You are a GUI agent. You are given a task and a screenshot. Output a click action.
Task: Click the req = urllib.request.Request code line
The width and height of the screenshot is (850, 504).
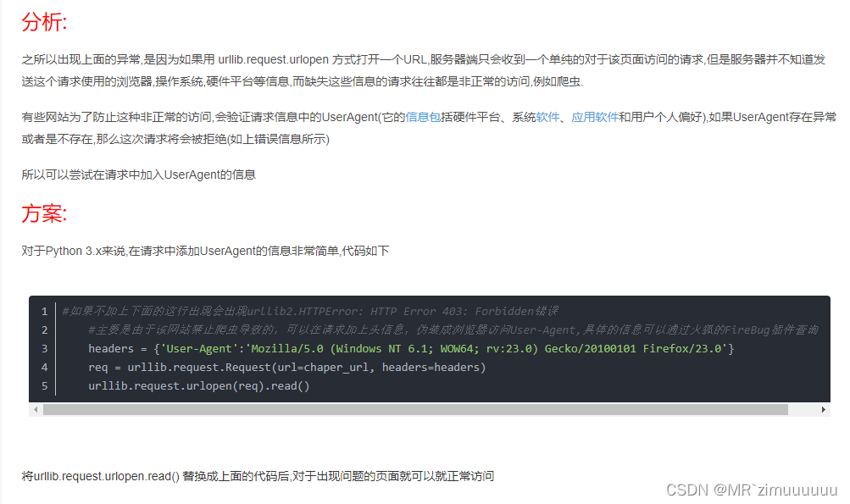(286, 368)
